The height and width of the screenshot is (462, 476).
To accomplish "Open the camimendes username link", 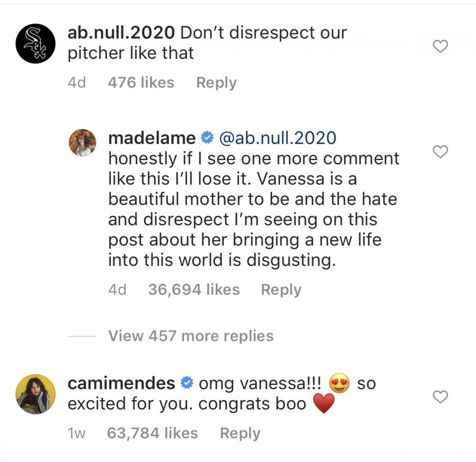I will (x=121, y=382).
